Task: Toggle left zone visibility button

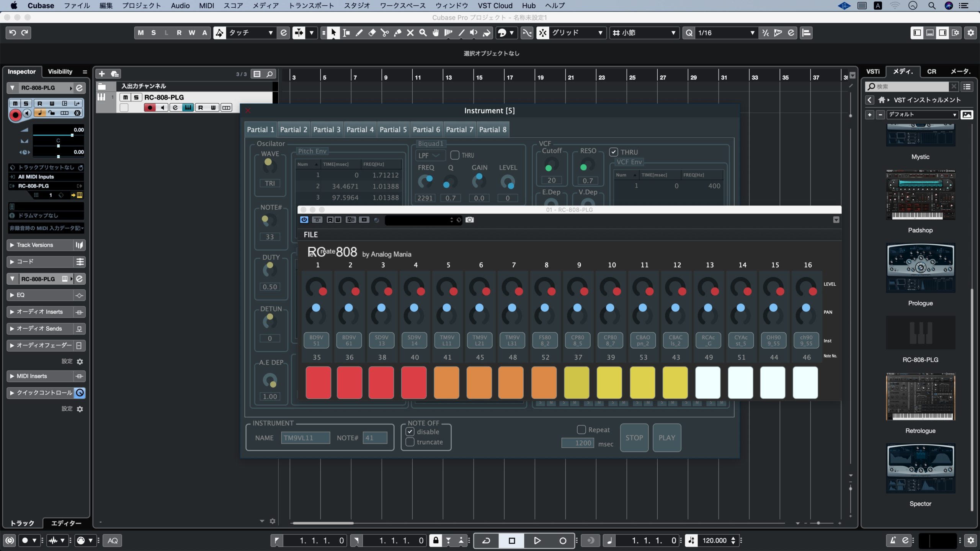Action: [x=917, y=33]
